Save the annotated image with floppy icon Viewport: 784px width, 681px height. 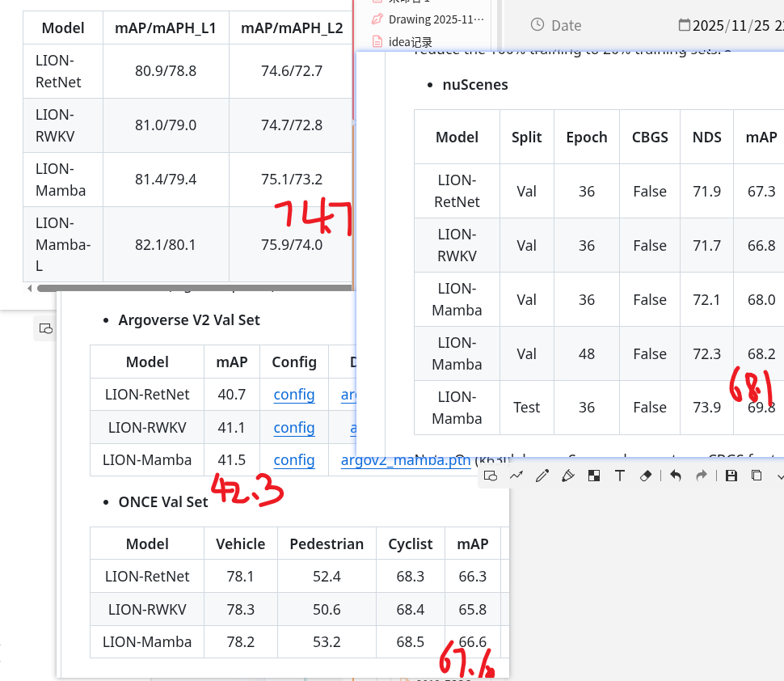(731, 476)
